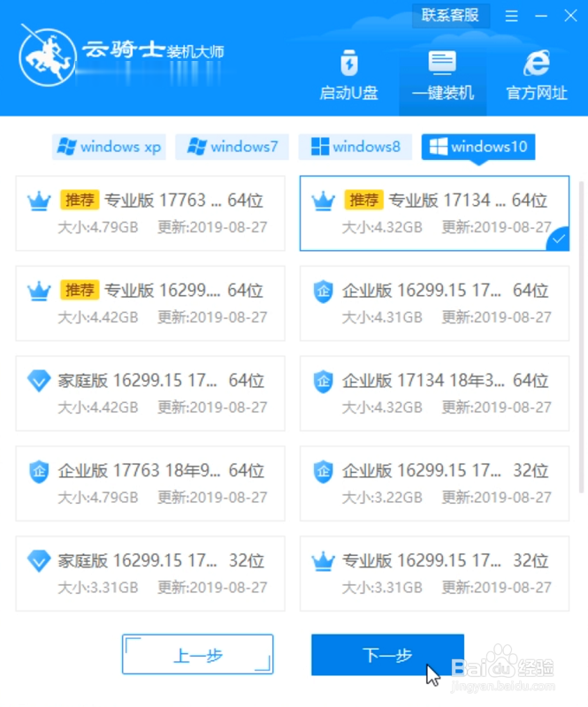Select 企业版 16299.15 64位 title text

pos(445,291)
